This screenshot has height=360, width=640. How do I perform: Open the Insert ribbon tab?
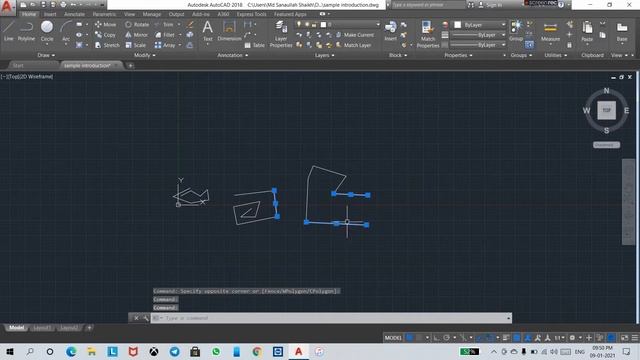50,14
